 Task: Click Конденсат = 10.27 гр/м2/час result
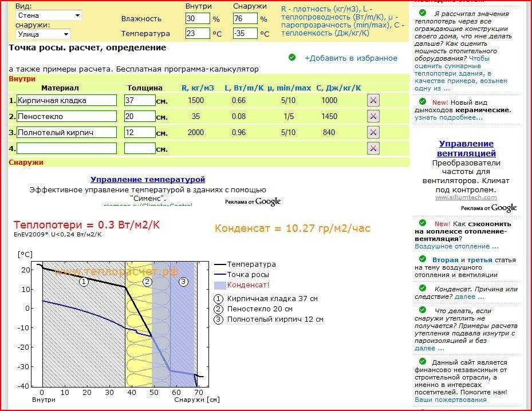(293, 228)
